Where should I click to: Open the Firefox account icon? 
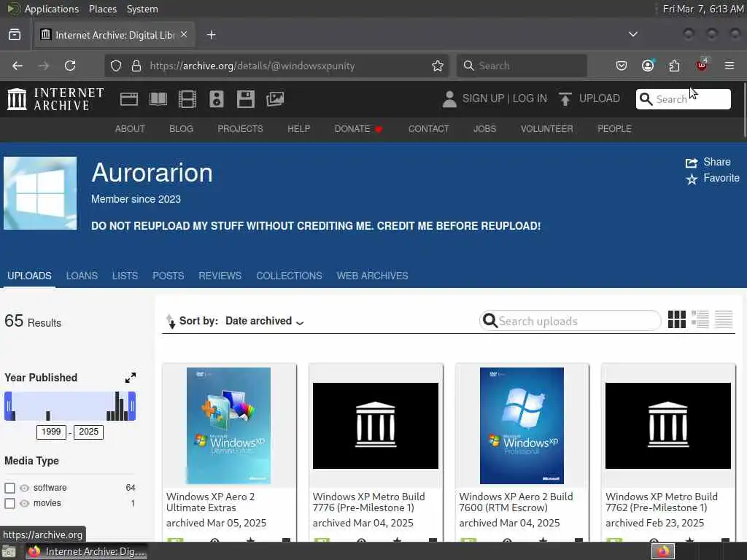(648, 66)
